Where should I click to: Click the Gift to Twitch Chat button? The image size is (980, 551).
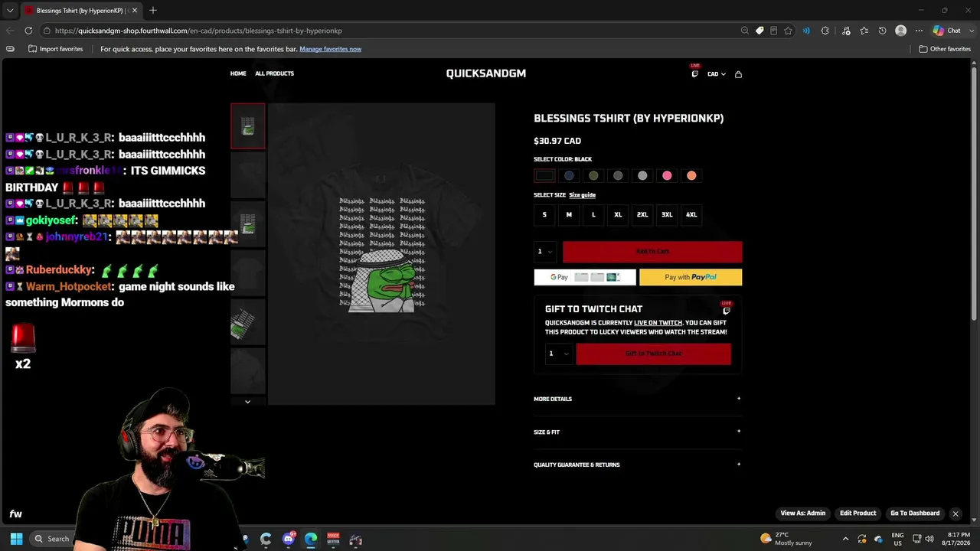(x=653, y=354)
